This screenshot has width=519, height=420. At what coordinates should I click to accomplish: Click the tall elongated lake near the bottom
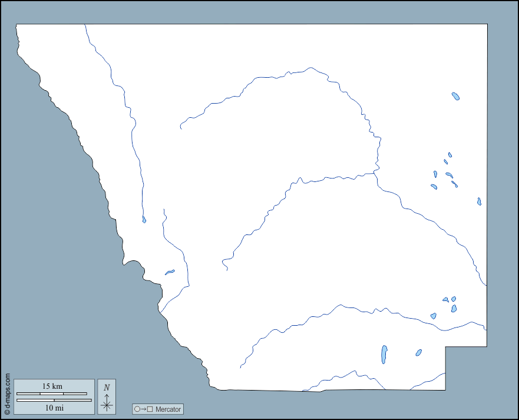click(x=384, y=354)
